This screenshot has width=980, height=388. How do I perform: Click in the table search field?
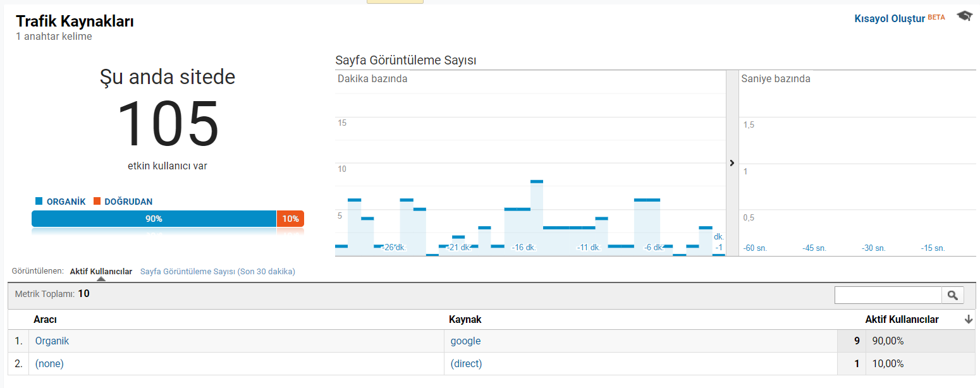point(888,295)
